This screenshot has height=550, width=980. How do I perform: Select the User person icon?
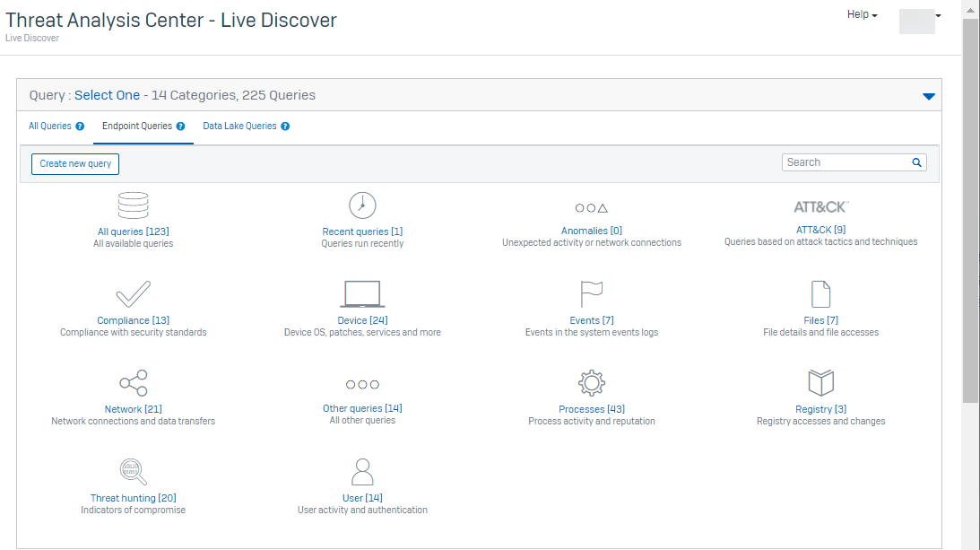[362, 472]
